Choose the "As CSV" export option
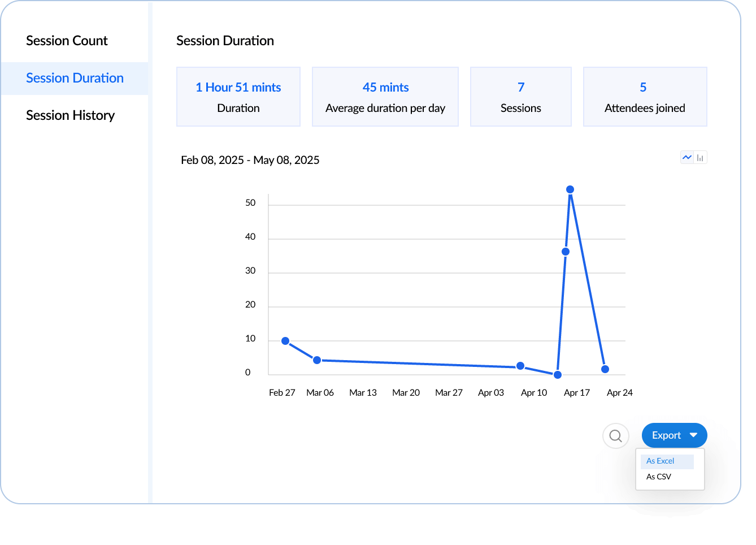This screenshot has width=756, height=545. 658,477
